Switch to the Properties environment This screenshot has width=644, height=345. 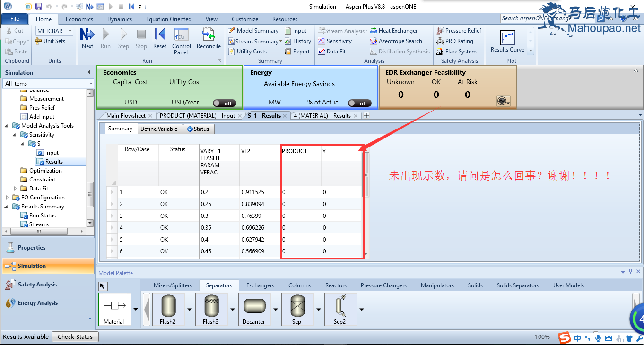pyautogui.click(x=48, y=248)
